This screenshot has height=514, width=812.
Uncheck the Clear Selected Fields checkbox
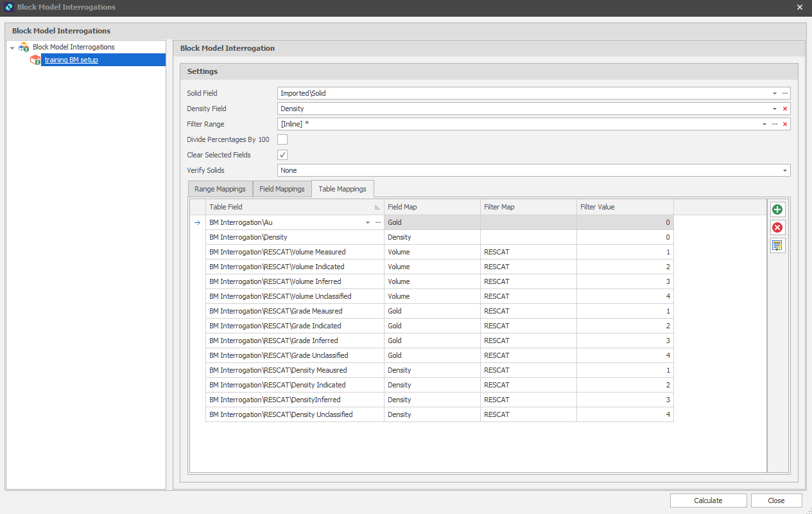point(282,155)
